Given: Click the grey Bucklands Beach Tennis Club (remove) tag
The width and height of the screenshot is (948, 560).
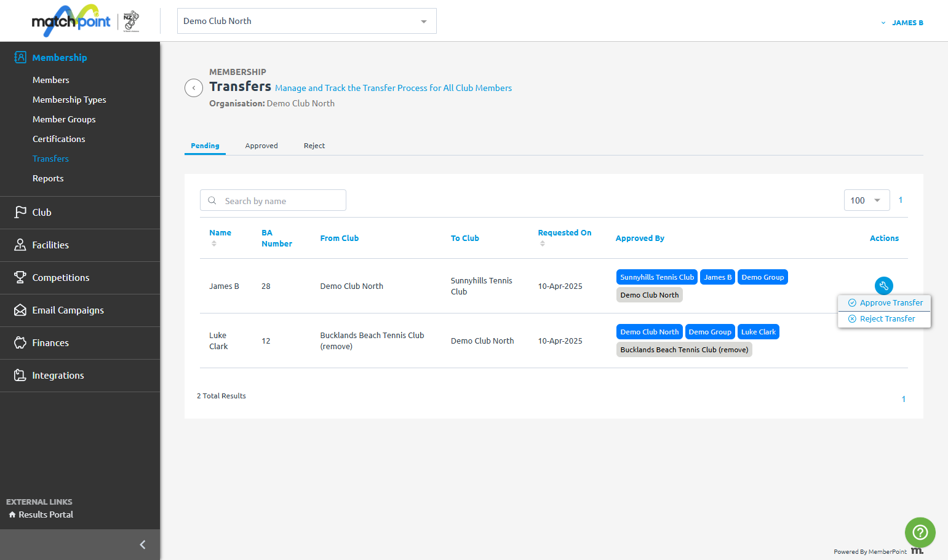Looking at the screenshot, I should (684, 350).
